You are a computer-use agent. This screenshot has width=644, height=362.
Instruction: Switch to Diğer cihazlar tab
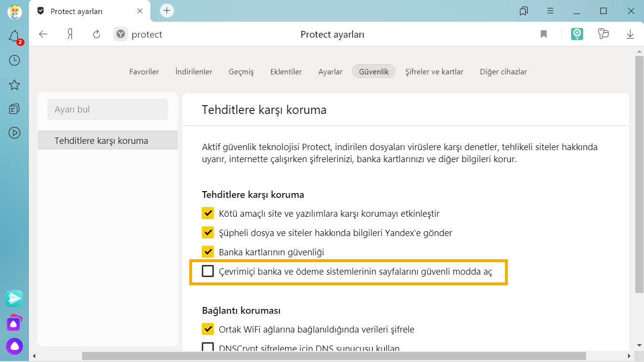click(x=503, y=71)
